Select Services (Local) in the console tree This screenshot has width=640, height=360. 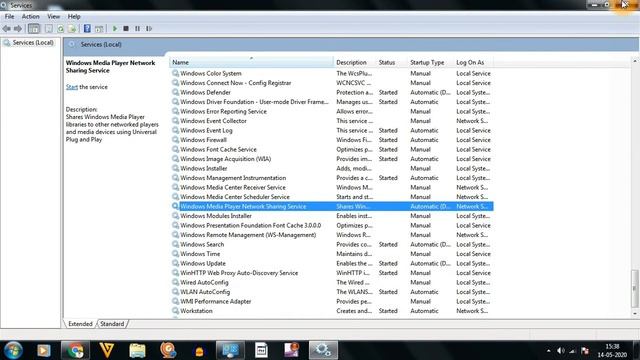(33, 42)
